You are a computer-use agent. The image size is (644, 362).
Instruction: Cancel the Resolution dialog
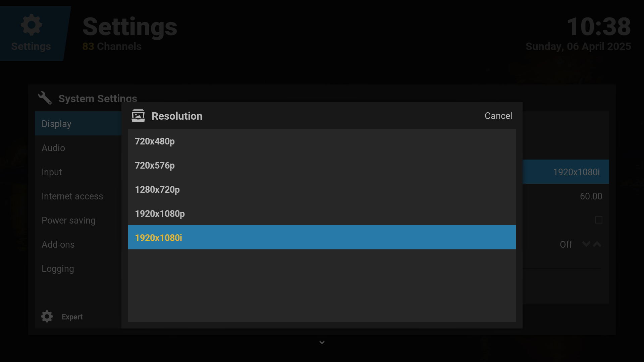[x=498, y=116]
